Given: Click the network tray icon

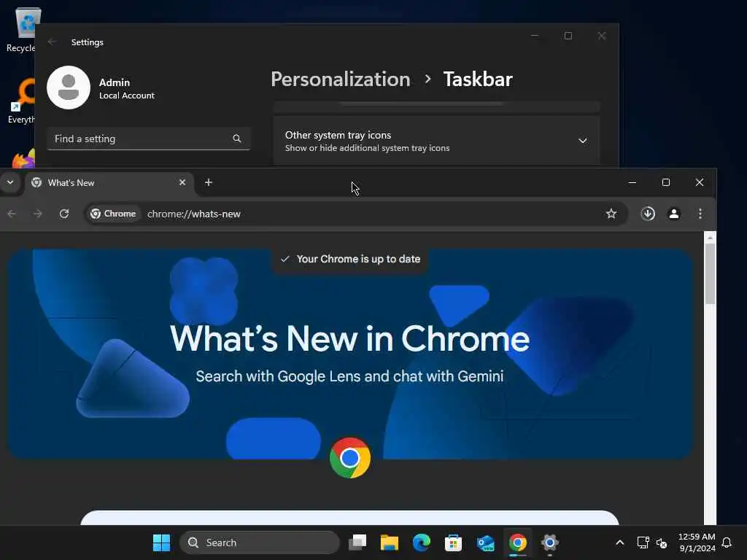Looking at the screenshot, I should 643,542.
